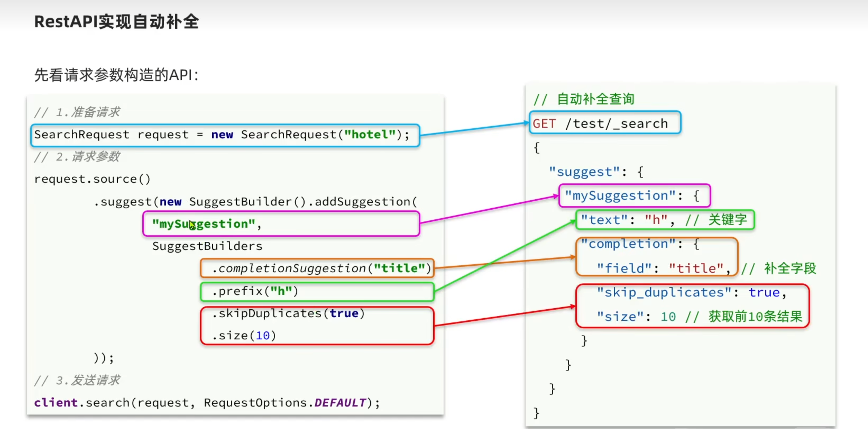Click the "suggest" JSON key

[x=584, y=172]
